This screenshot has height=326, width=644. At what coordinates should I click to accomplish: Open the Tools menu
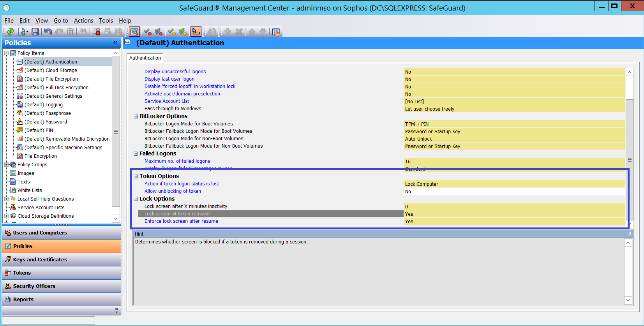point(106,21)
